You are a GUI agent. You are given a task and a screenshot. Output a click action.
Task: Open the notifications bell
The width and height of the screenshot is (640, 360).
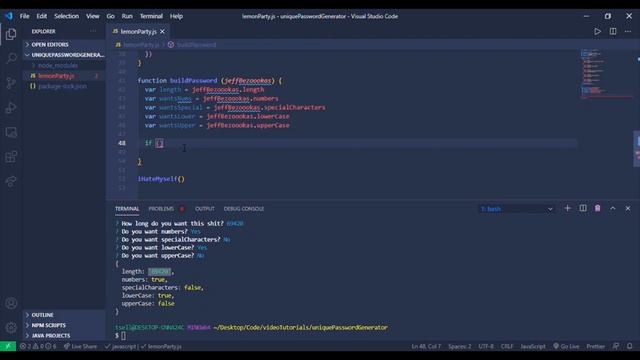pos(629,346)
